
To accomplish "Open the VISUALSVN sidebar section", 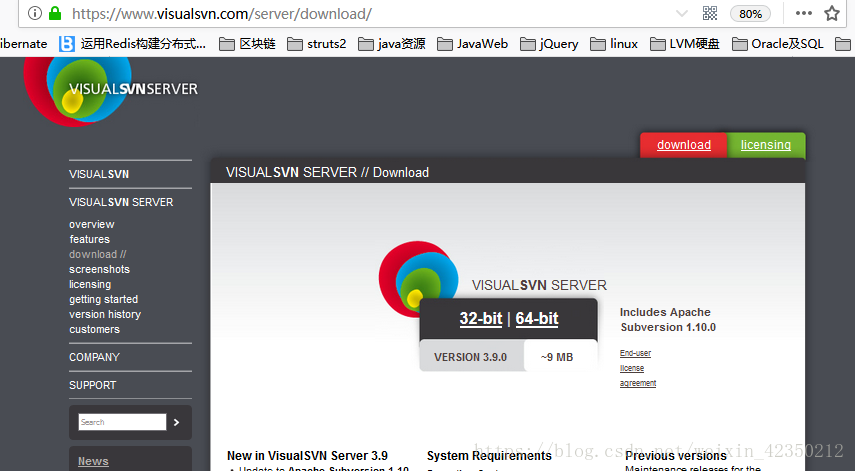I will pos(99,174).
